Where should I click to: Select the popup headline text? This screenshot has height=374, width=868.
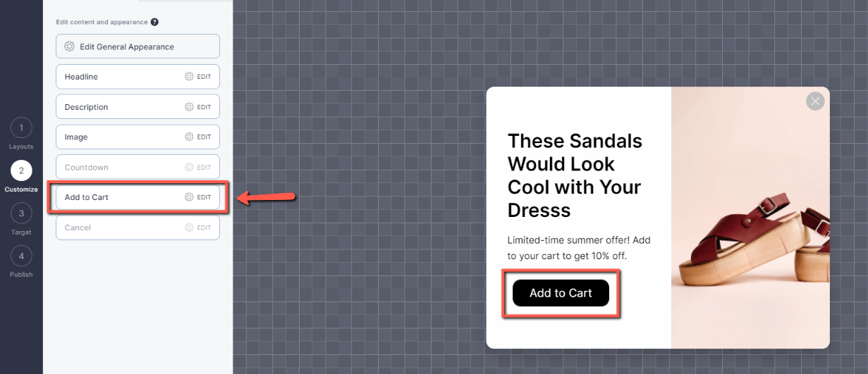click(x=575, y=175)
